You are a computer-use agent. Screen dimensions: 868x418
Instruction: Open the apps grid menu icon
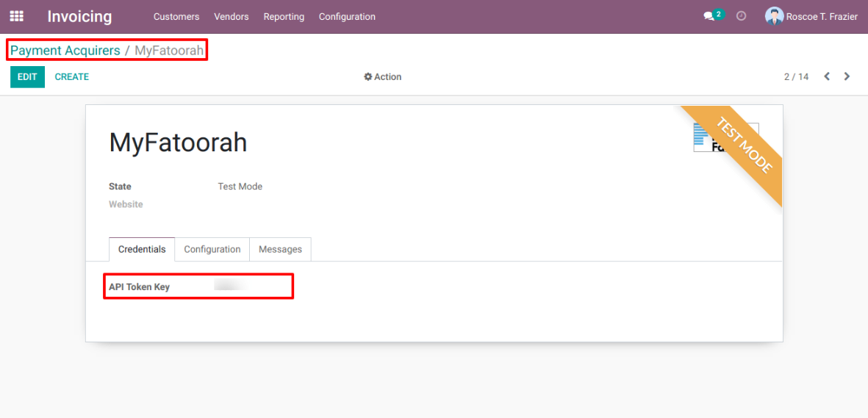pyautogui.click(x=17, y=17)
